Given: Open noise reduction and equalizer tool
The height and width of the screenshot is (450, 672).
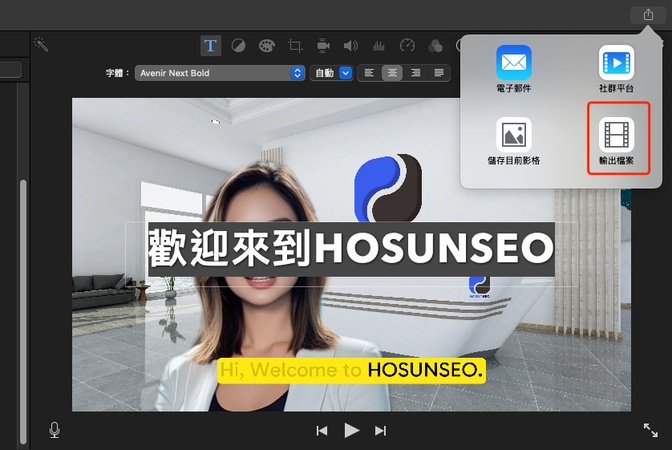Looking at the screenshot, I should [379, 46].
